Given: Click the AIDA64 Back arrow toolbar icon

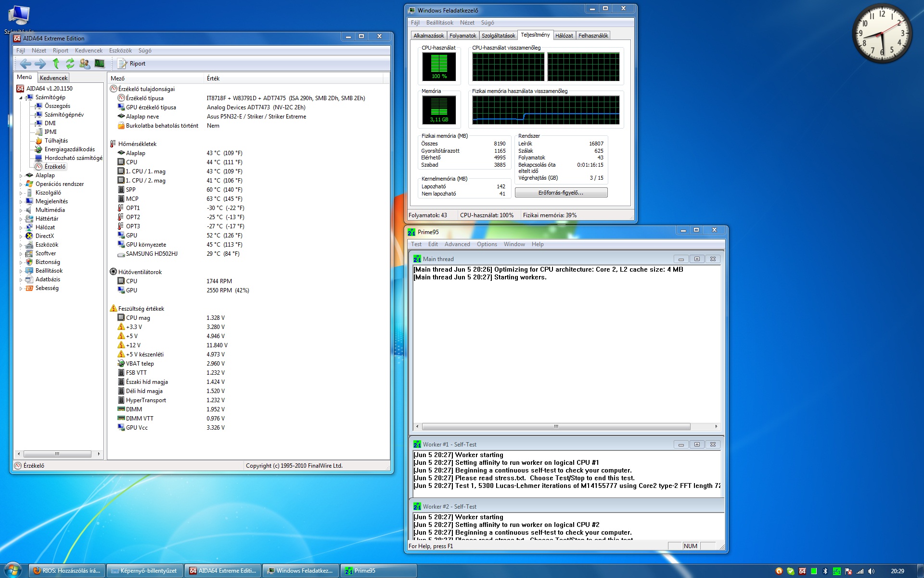Looking at the screenshot, I should point(26,64).
